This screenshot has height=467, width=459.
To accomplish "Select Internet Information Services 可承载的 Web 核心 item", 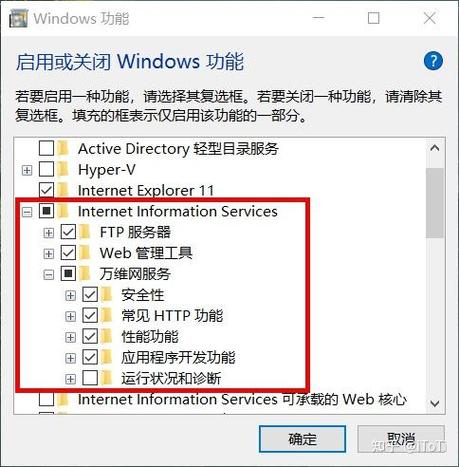I will 242,399.
